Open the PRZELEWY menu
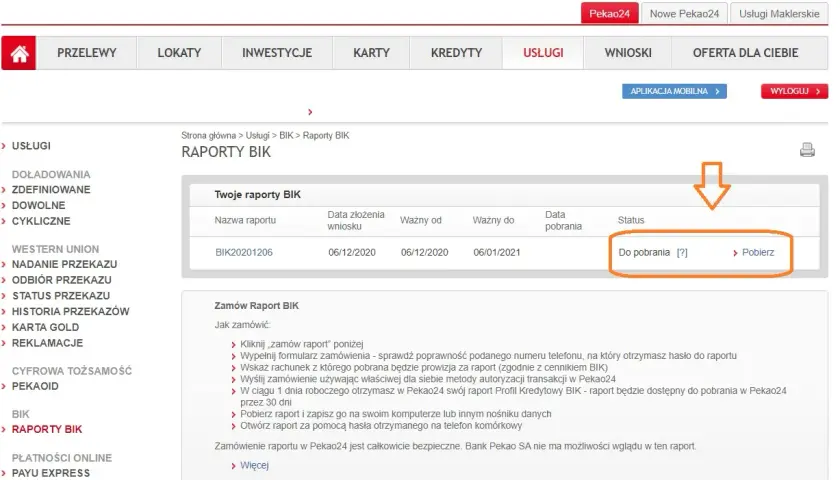Image resolution: width=840 pixels, height=480 pixels. tap(87, 53)
